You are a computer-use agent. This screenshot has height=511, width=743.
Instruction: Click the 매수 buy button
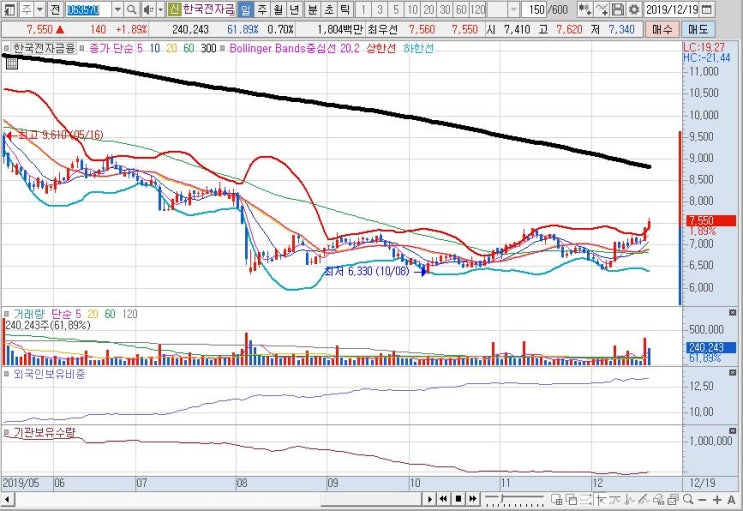pyautogui.click(x=662, y=30)
